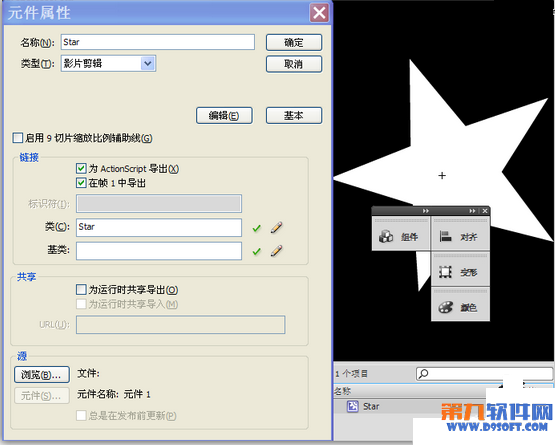Expand the left column of floating panel

[426, 211]
